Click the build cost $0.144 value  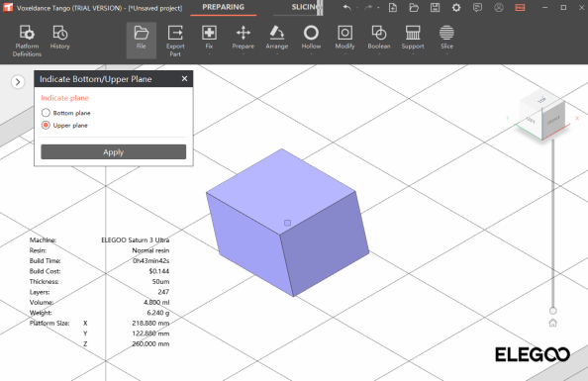click(159, 271)
